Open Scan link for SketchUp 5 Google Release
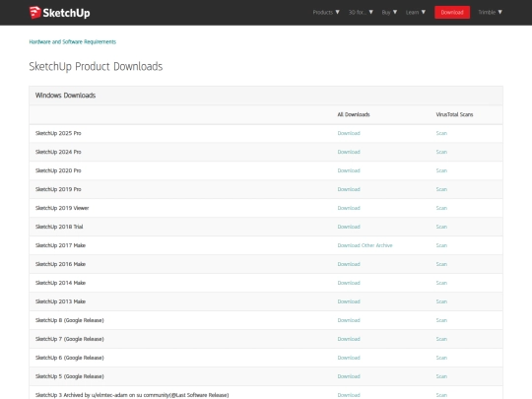 (441, 376)
